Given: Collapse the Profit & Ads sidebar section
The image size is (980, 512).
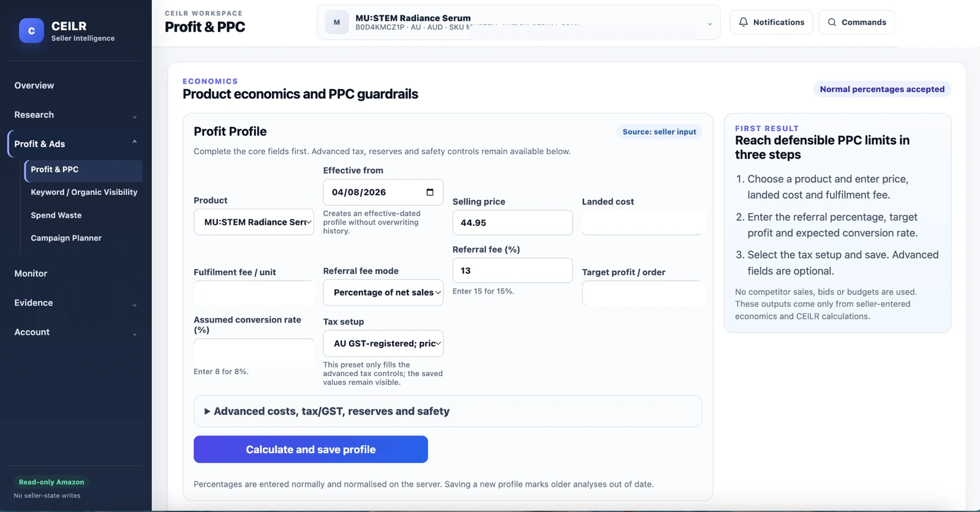Looking at the screenshot, I should [75, 144].
